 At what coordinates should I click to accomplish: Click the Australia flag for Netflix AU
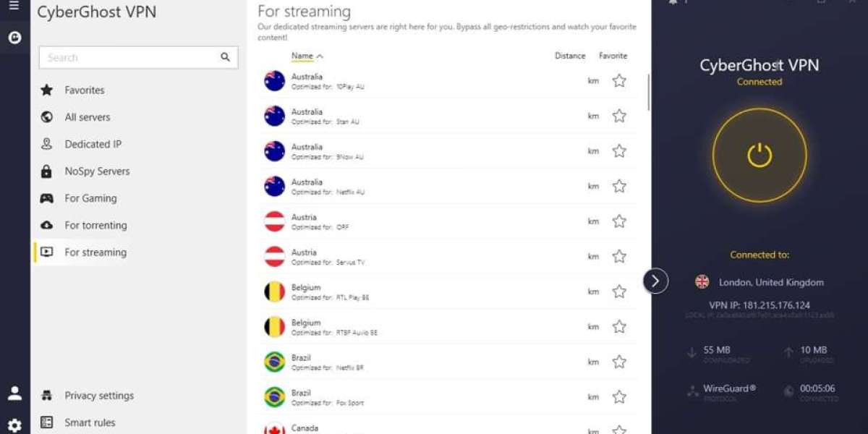[274, 186]
